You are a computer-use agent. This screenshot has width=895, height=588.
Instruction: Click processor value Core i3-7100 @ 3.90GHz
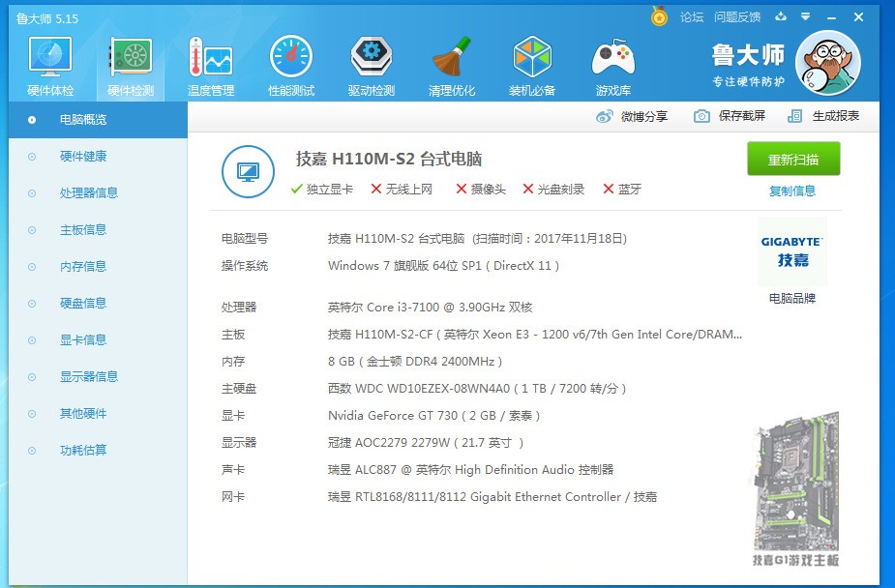pyautogui.click(x=430, y=308)
